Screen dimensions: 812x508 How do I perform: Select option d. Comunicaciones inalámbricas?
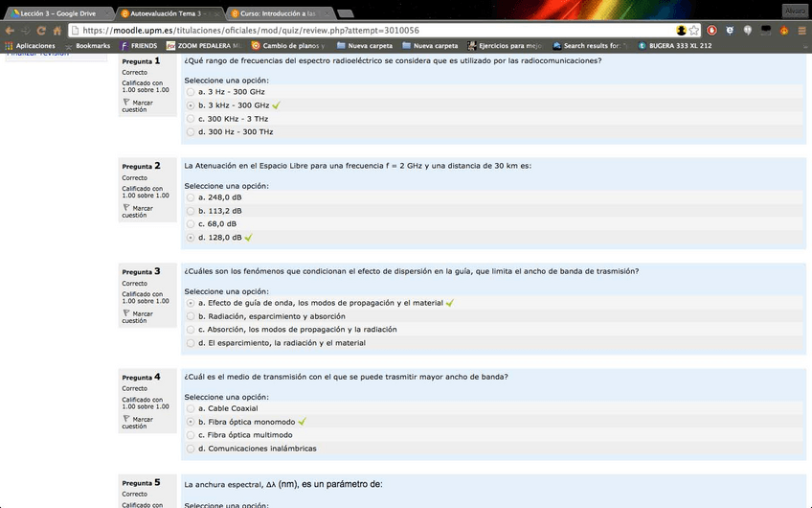tap(191, 449)
